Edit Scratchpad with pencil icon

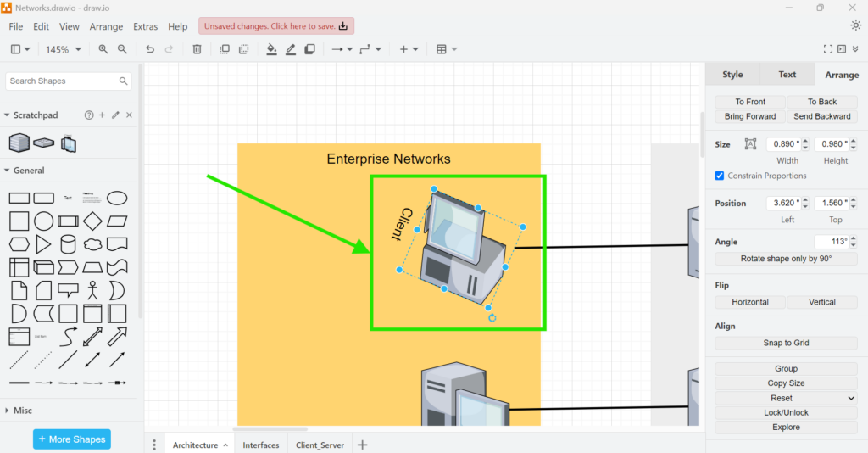click(115, 115)
